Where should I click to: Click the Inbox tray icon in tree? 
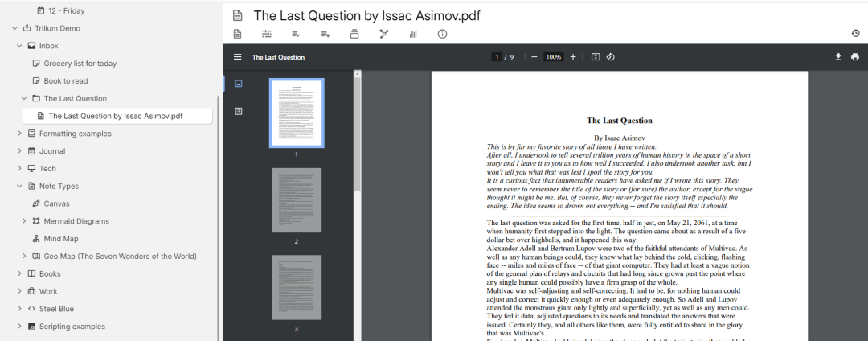click(x=31, y=46)
